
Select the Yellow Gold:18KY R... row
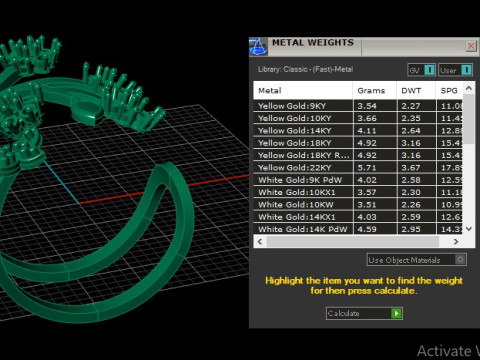[358, 155]
